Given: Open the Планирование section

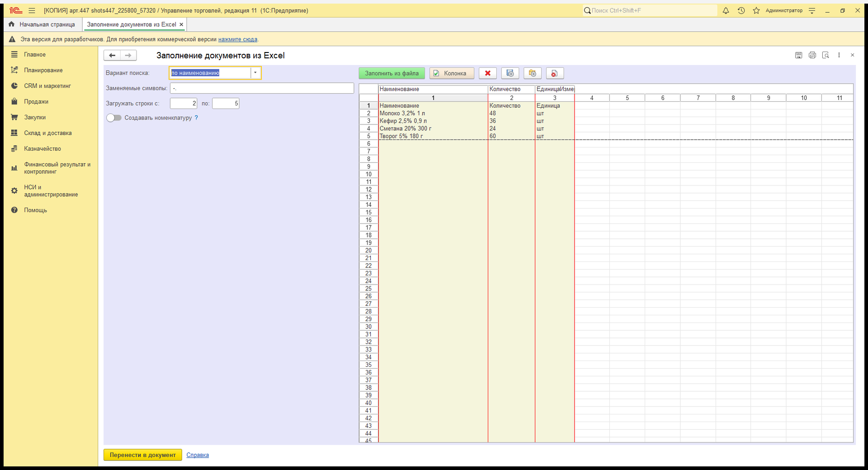Looking at the screenshot, I should tap(43, 70).
